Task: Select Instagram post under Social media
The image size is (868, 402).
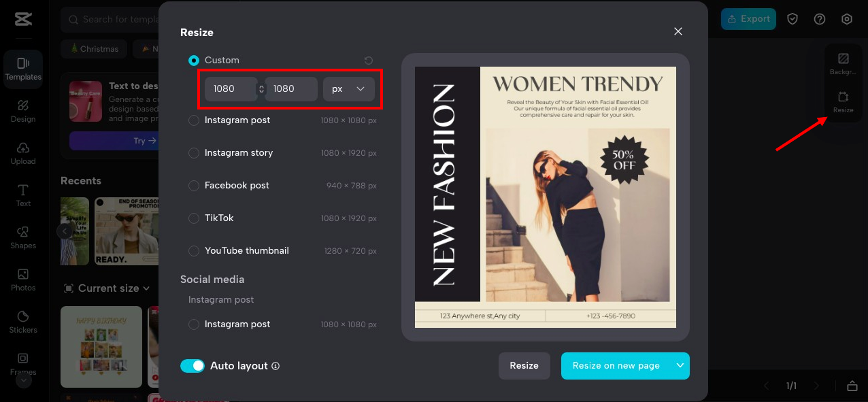Action: tap(194, 324)
